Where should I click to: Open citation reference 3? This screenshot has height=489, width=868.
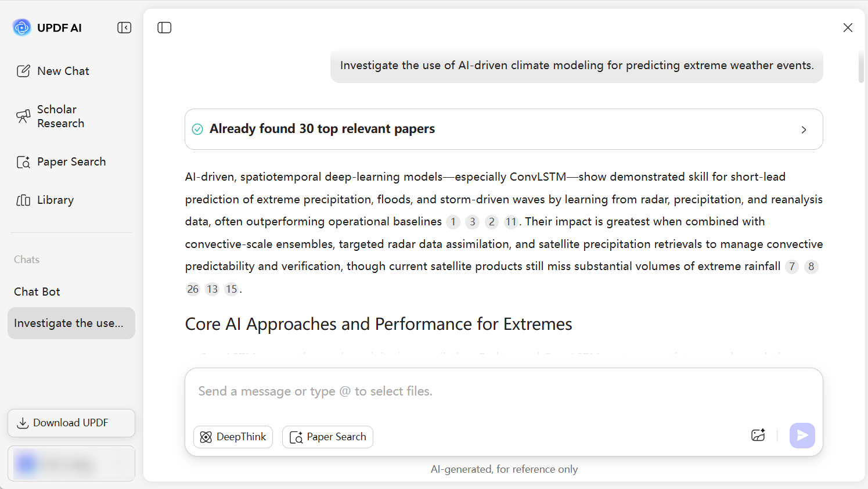473,222
